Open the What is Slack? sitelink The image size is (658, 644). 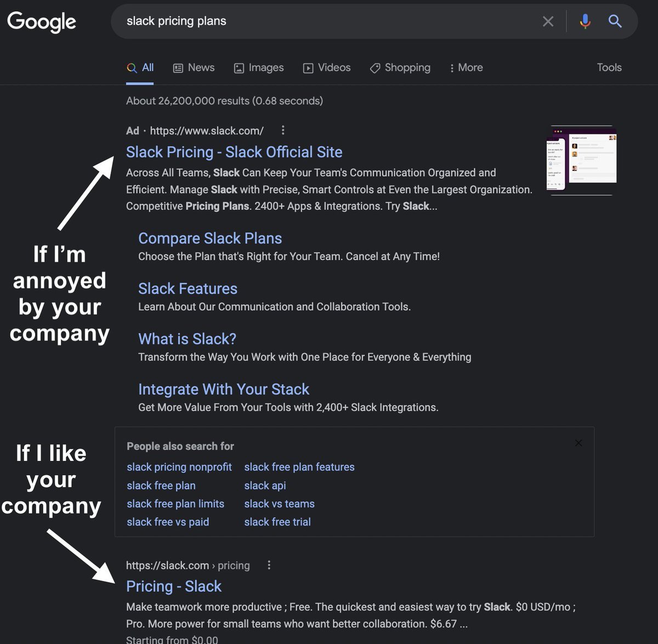tap(187, 339)
